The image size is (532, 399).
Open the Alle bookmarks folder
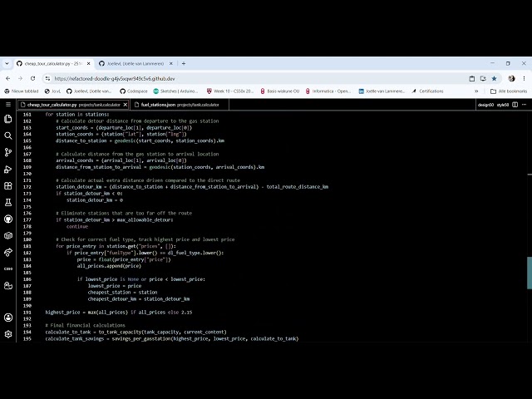pyautogui.click(x=509, y=91)
